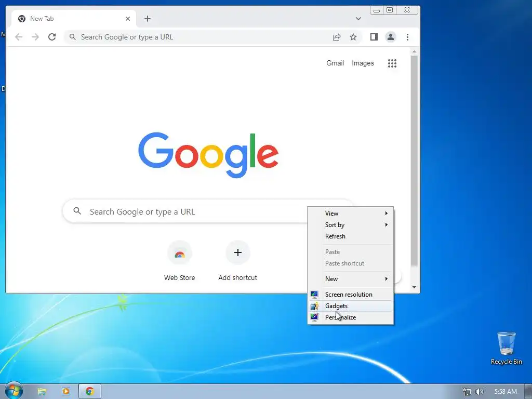Launch Windows Media Player from the taskbar
This screenshot has height=399, width=532.
[x=66, y=391]
